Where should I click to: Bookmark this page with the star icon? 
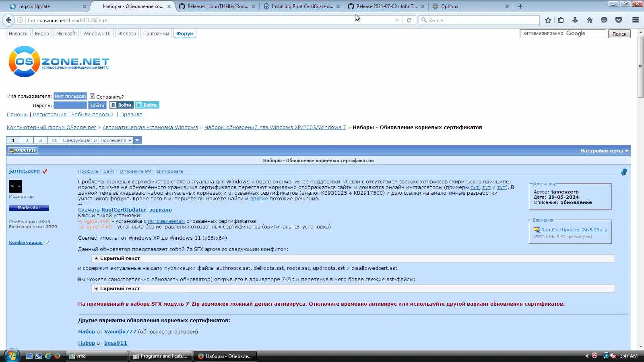pyautogui.click(x=548, y=20)
